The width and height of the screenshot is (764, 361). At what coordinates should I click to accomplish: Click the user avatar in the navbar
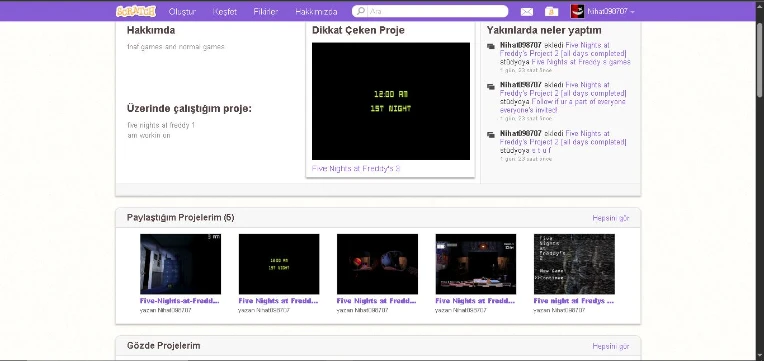(x=577, y=11)
